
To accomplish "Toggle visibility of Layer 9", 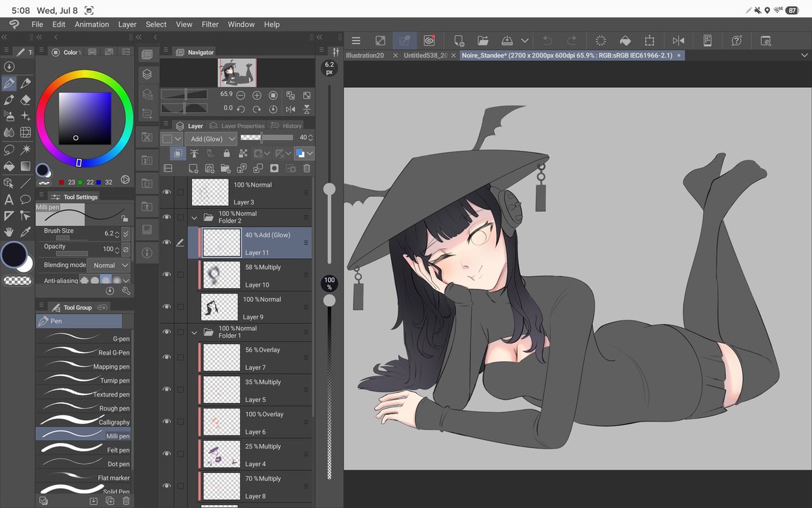I will click(x=167, y=306).
